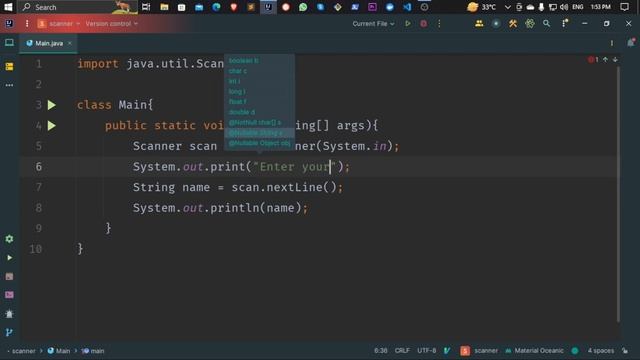Open IDE settings and updates icon

pos(565,24)
